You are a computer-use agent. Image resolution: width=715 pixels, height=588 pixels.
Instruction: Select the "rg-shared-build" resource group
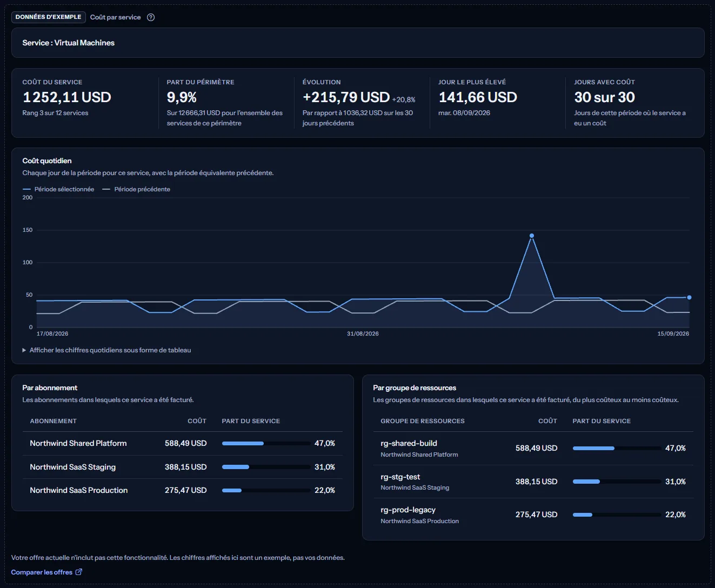409,443
